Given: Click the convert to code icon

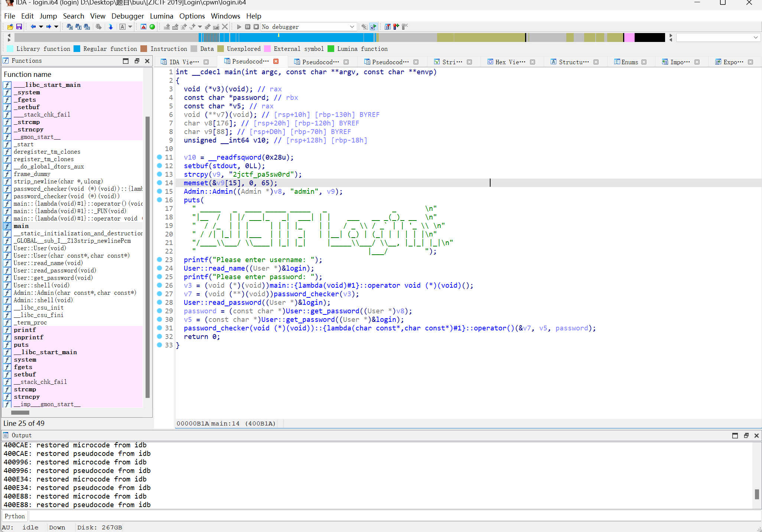Looking at the screenshot, I should click(167, 27).
